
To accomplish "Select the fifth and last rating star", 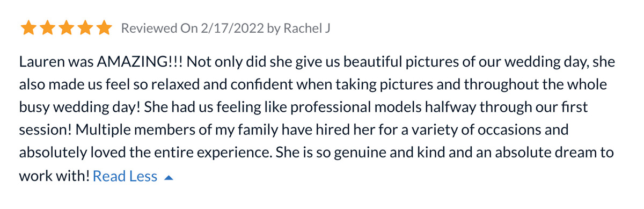I will (104, 28).
